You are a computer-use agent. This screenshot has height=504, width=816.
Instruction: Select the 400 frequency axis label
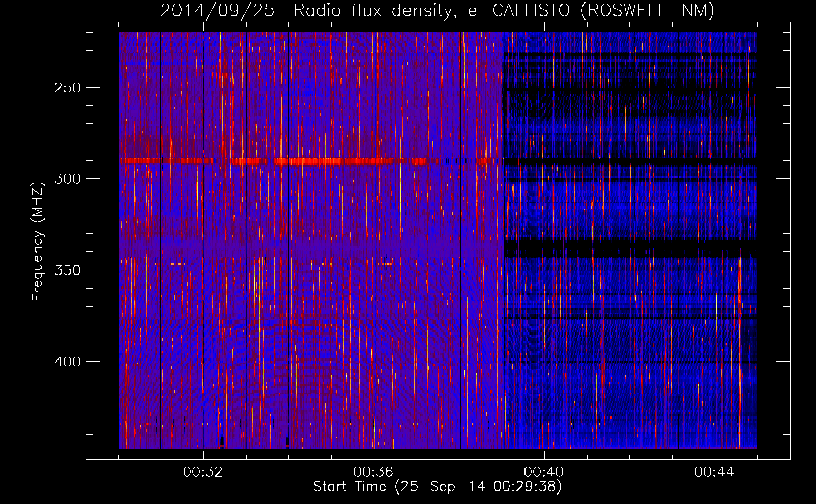tap(68, 362)
